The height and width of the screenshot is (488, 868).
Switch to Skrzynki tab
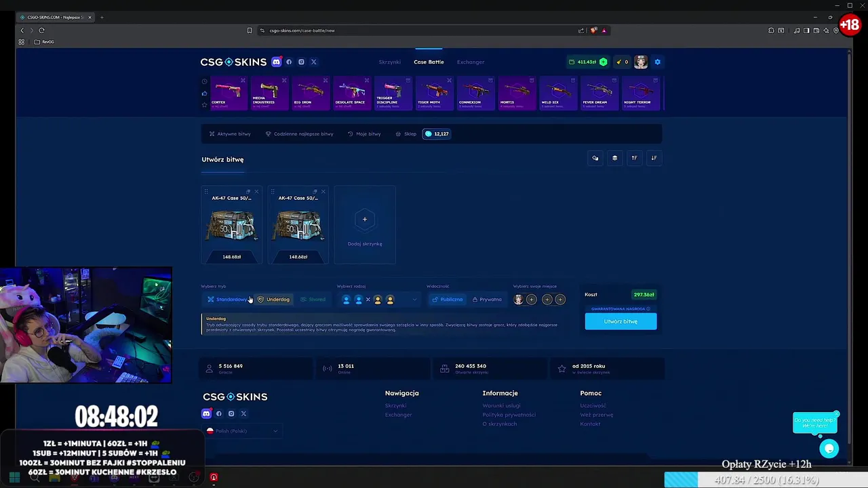(x=390, y=62)
